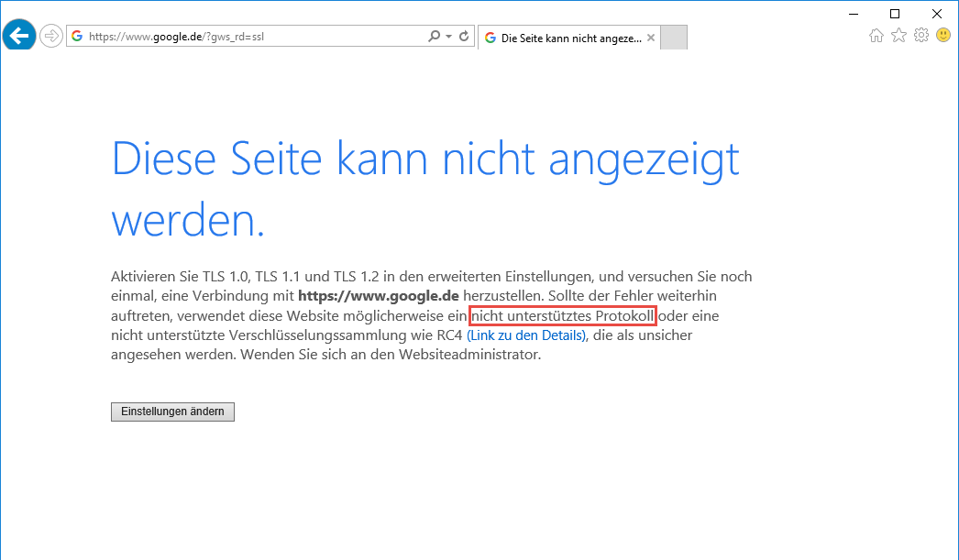
Task: Refresh the page using reload icon
Action: click(464, 37)
